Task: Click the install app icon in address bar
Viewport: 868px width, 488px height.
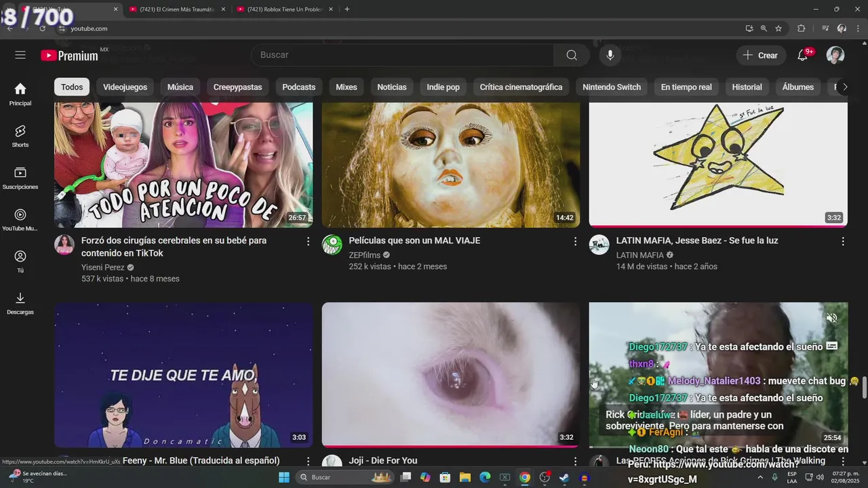Action: (749, 28)
